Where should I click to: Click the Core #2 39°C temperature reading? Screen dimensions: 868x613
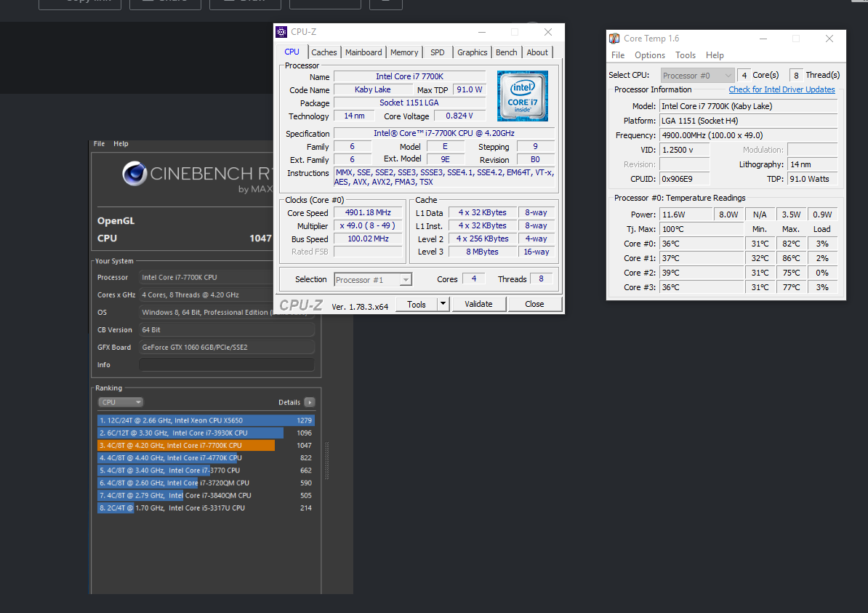702,273
